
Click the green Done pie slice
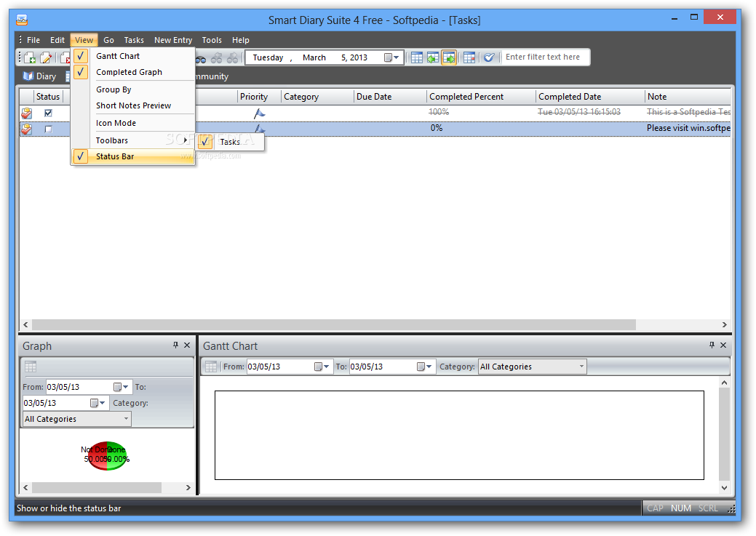coord(116,456)
